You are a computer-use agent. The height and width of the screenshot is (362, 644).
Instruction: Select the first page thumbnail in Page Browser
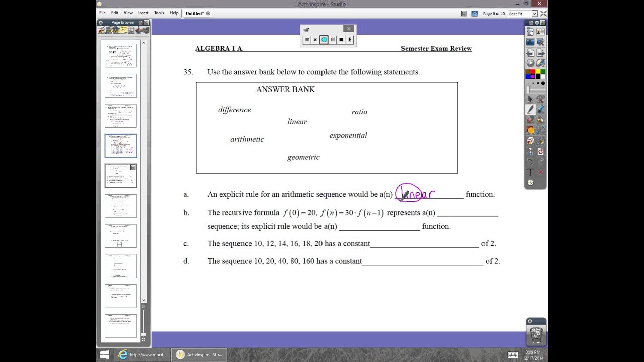(120, 55)
